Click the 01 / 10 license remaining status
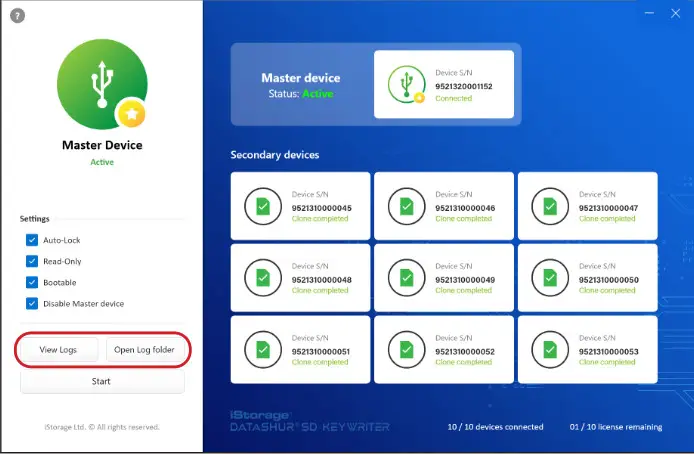 pyautogui.click(x=616, y=427)
